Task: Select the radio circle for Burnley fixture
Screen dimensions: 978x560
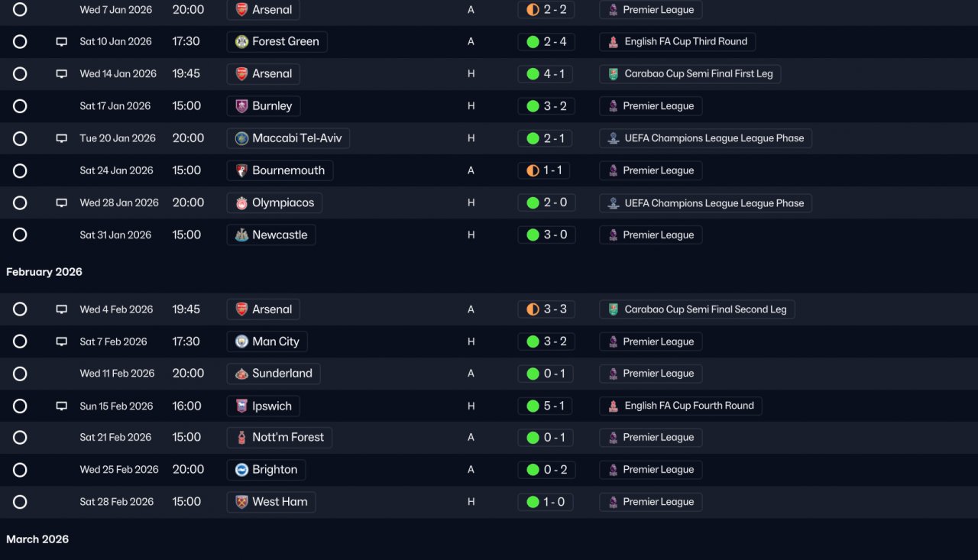Action: click(x=20, y=106)
